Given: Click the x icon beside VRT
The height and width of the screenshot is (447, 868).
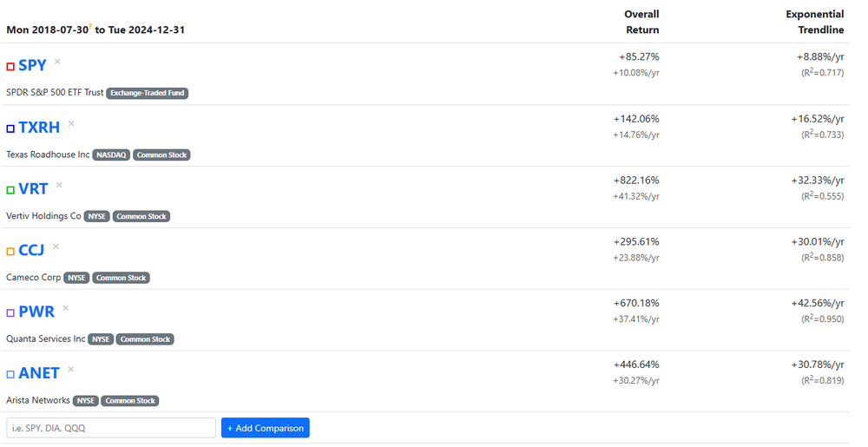Looking at the screenshot, I should [x=59, y=185].
